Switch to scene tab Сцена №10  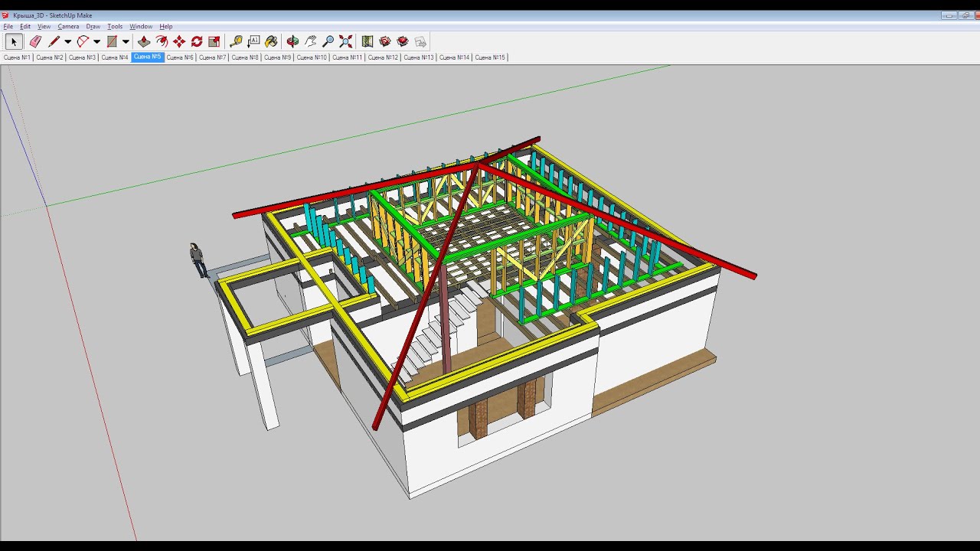[312, 57]
